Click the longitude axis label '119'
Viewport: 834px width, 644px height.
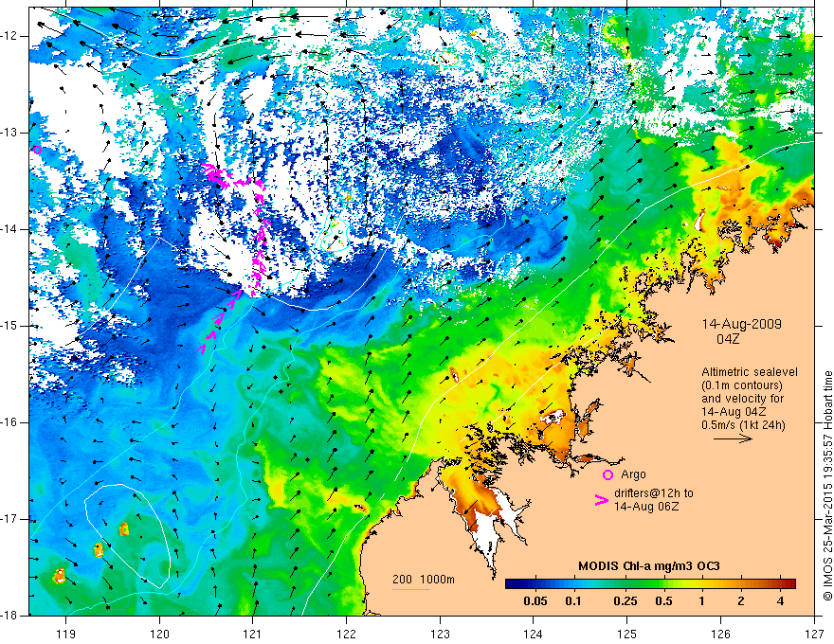click(x=66, y=634)
